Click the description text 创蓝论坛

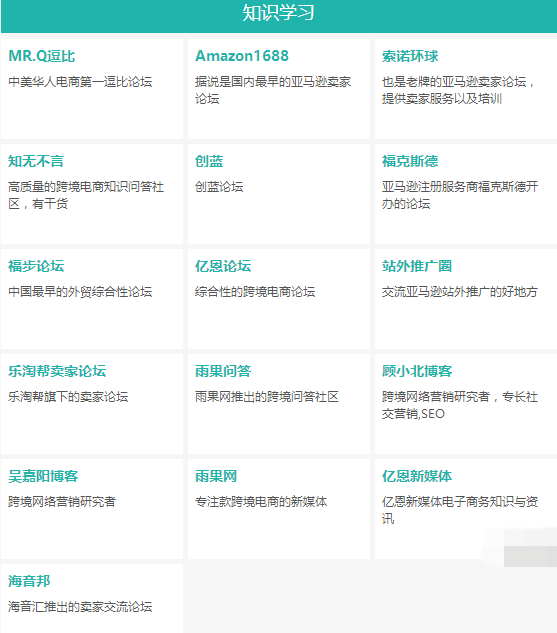click(219, 187)
